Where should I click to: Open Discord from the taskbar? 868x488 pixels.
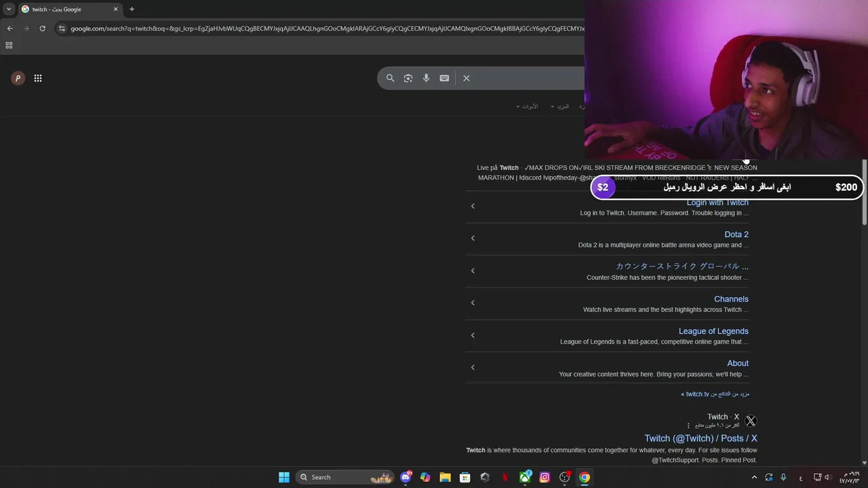pyautogui.click(x=406, y=477)
